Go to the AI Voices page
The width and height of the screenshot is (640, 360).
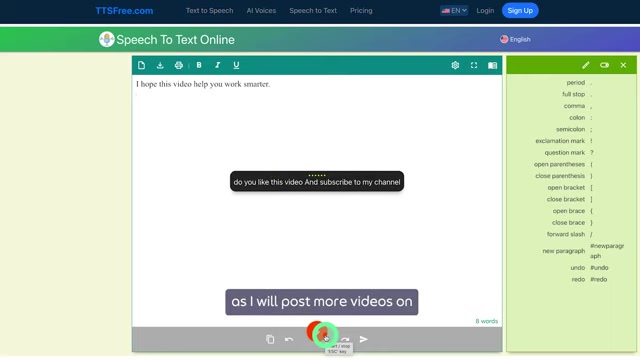pos(261,11)
